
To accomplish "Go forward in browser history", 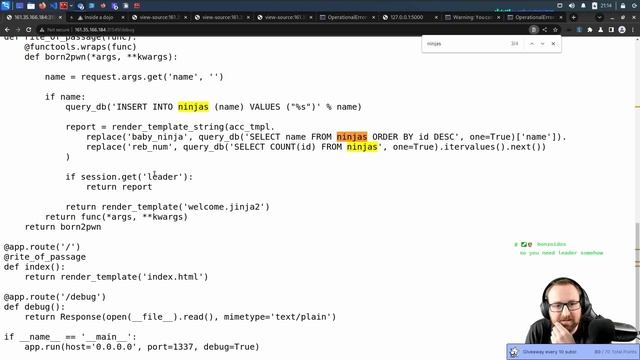I will 18,30.
